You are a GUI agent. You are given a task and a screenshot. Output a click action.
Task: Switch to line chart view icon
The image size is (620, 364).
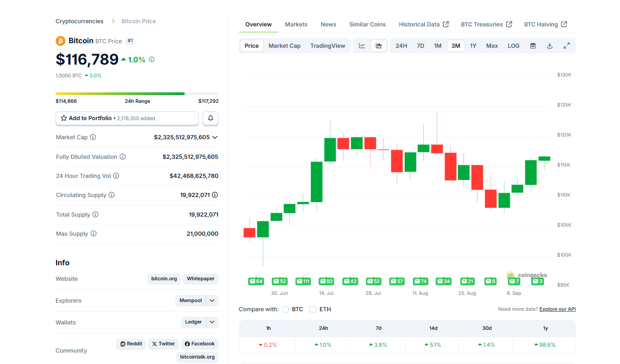coord(362,46)
